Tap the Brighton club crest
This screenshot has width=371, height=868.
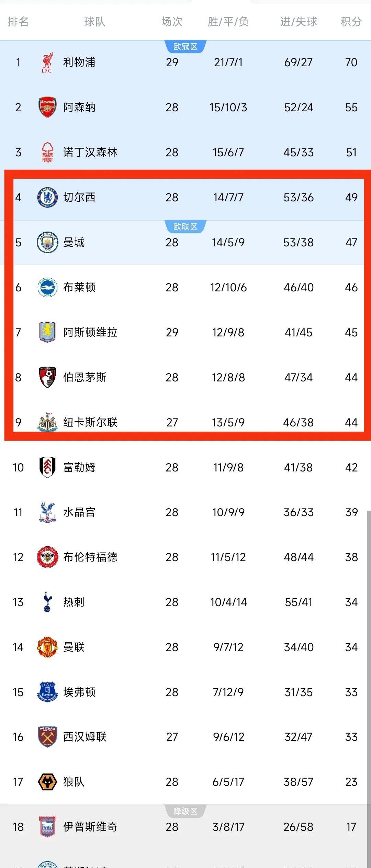point(47,287)
